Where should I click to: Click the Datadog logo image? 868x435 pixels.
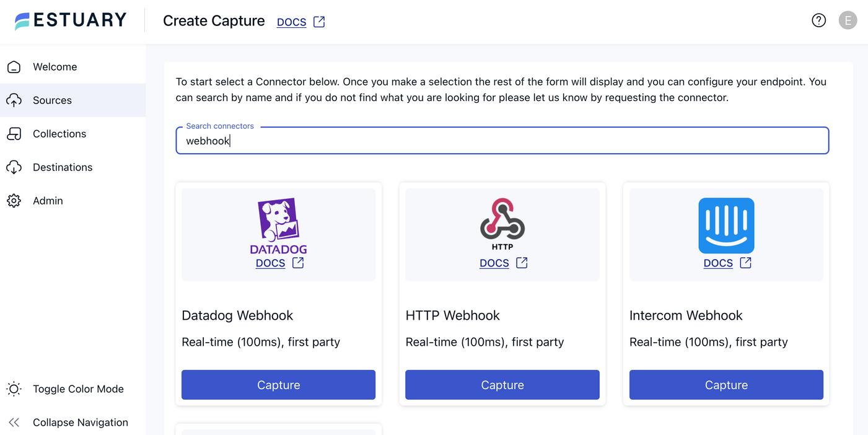[x=278, y=226]
